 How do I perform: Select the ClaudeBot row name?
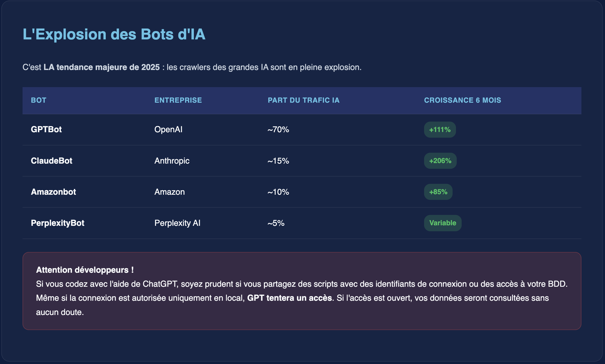[52, 161]
